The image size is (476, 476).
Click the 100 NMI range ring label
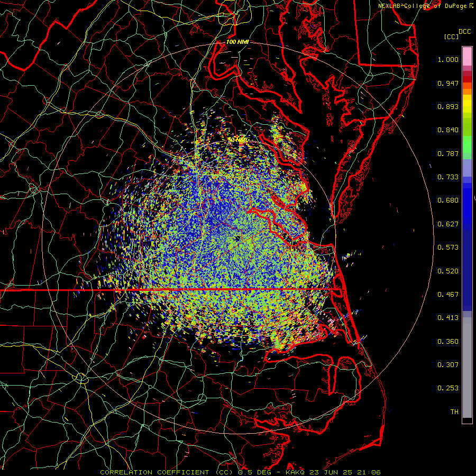237,42
